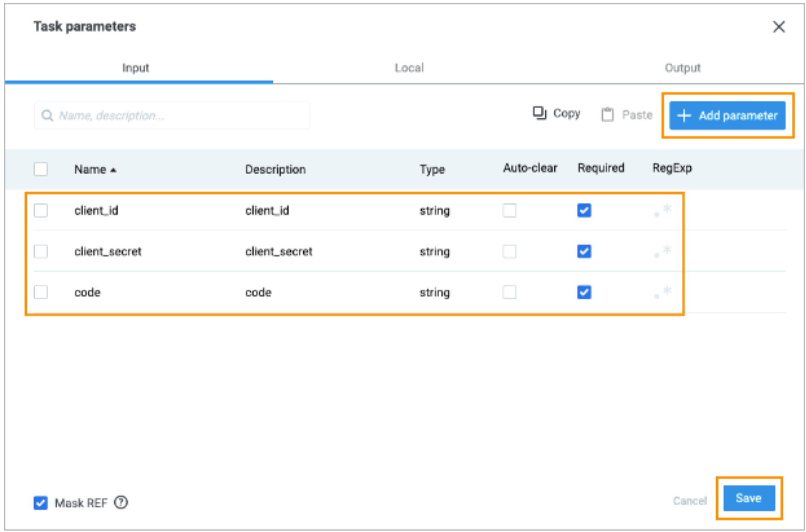Click the Copy icon button
806x532 pixels.
click(556, 114)
